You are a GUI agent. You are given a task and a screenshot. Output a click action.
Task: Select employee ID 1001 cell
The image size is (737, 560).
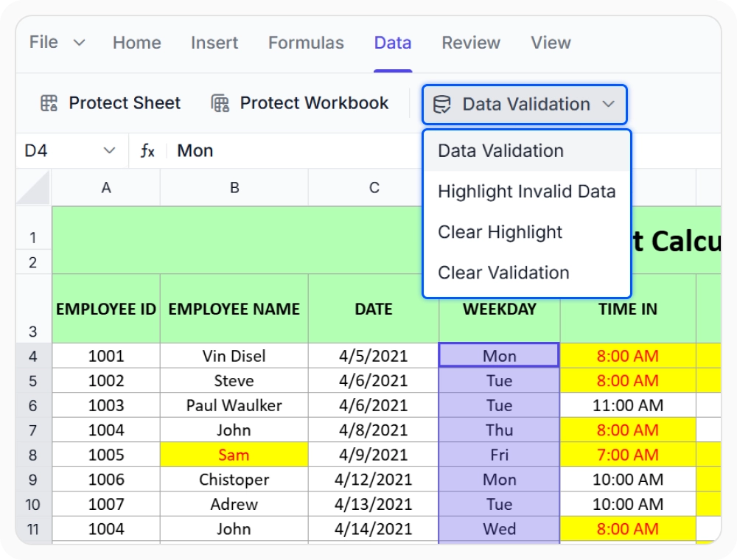pos(106,356)
